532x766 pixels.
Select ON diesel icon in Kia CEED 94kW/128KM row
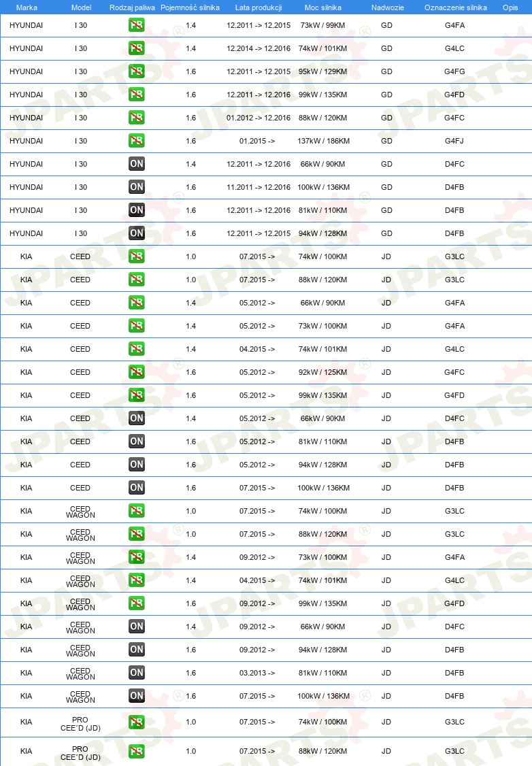(136, 464)
